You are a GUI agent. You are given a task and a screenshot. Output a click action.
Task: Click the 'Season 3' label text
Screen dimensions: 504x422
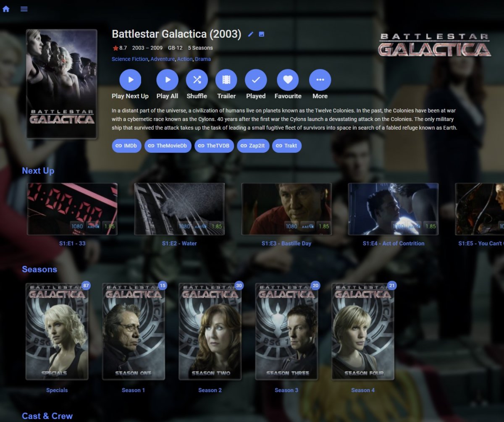286,391
